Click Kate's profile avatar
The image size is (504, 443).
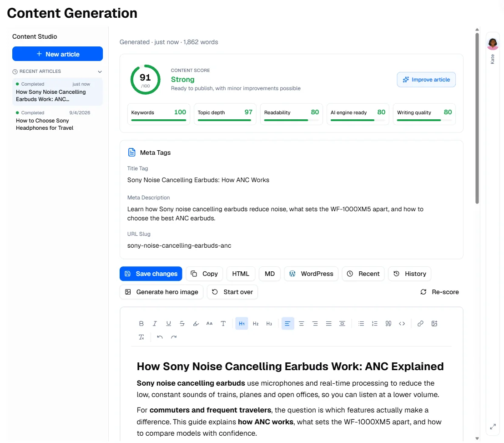tap(493, 43)
